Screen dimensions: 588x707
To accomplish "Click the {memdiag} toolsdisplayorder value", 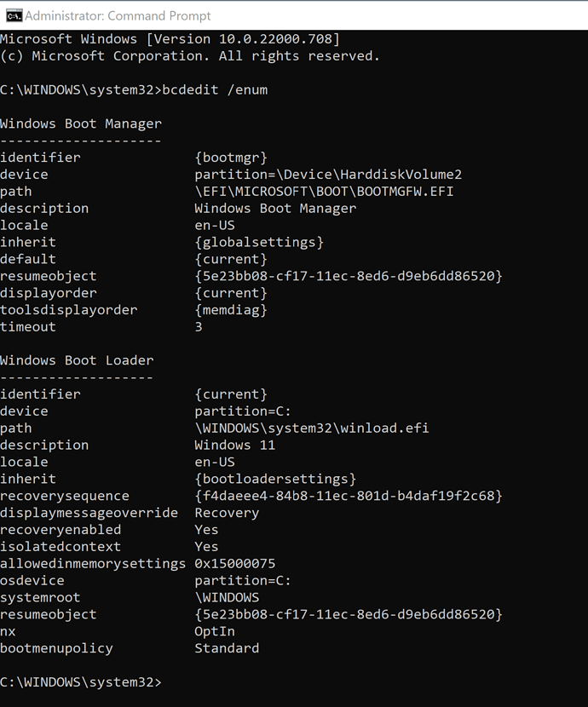I will click(231, 310).
